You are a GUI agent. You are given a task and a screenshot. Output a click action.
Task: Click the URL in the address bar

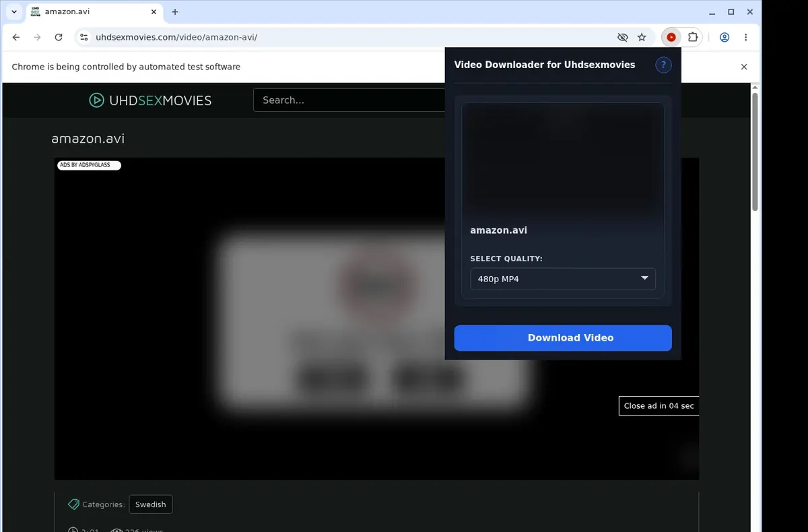176,38
